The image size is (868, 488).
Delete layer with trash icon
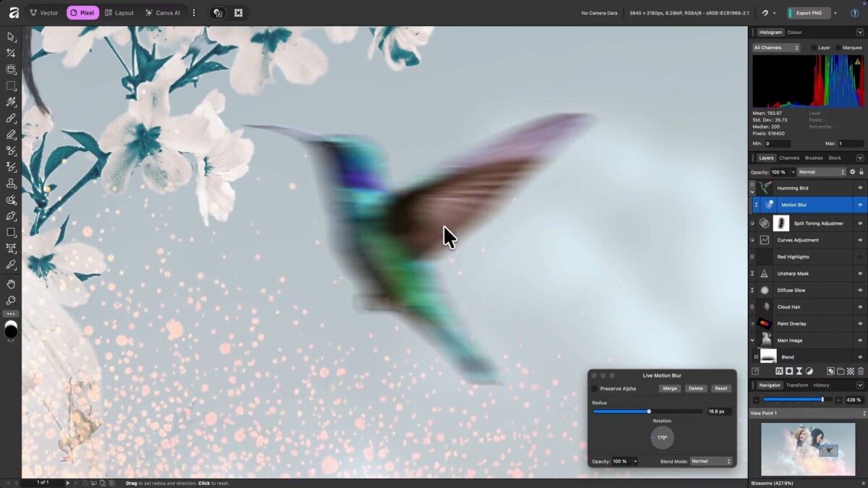click(x=860, y=371)
